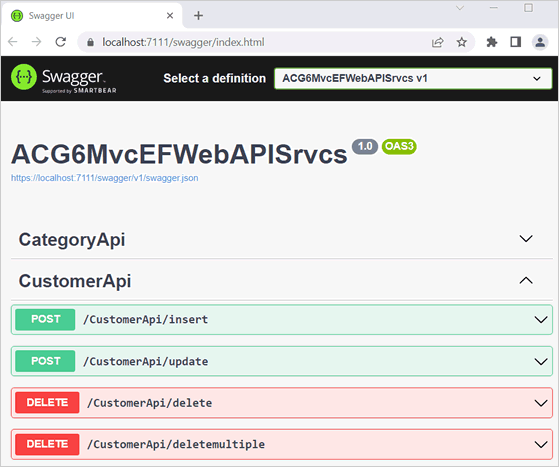Bookmark page with the star icon
This screenshot has width=559, height=467.
coord(462,42)
